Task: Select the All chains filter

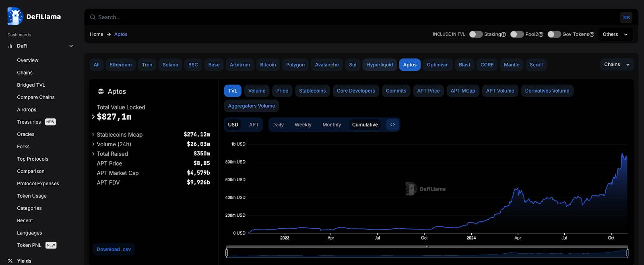Action: point(97,65)
